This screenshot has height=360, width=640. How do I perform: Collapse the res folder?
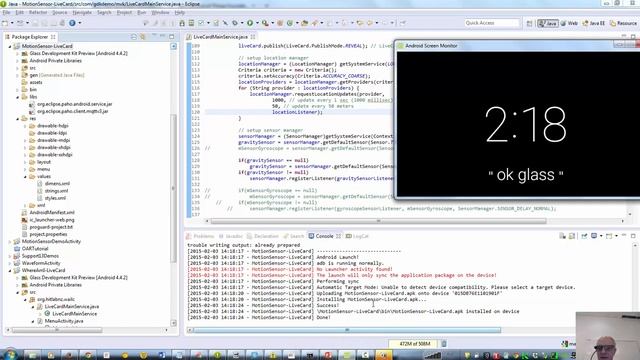point(18,119)
